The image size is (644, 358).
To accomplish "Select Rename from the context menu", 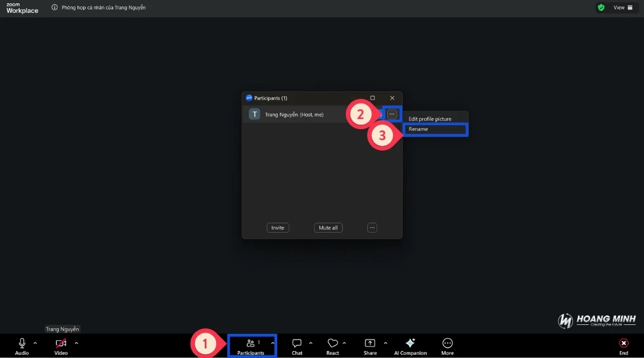I will (x=435, y=129).
